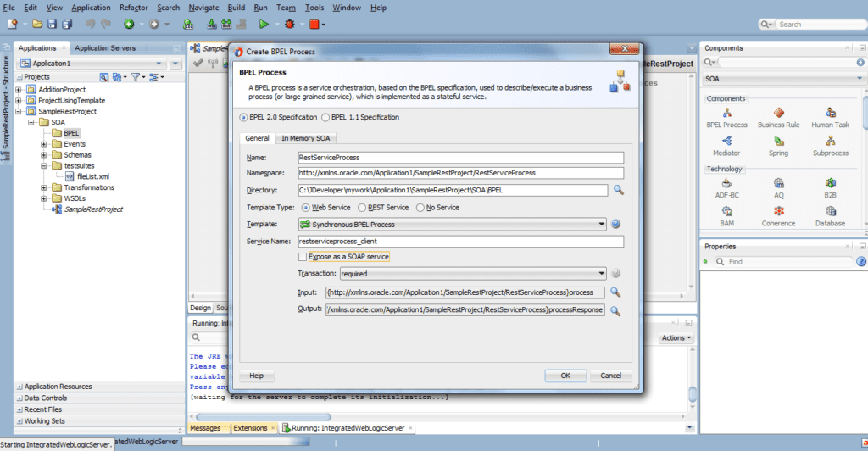This screenshot has width=868, height=451.
Task: Open the Build menu
Action: (236, 8)
